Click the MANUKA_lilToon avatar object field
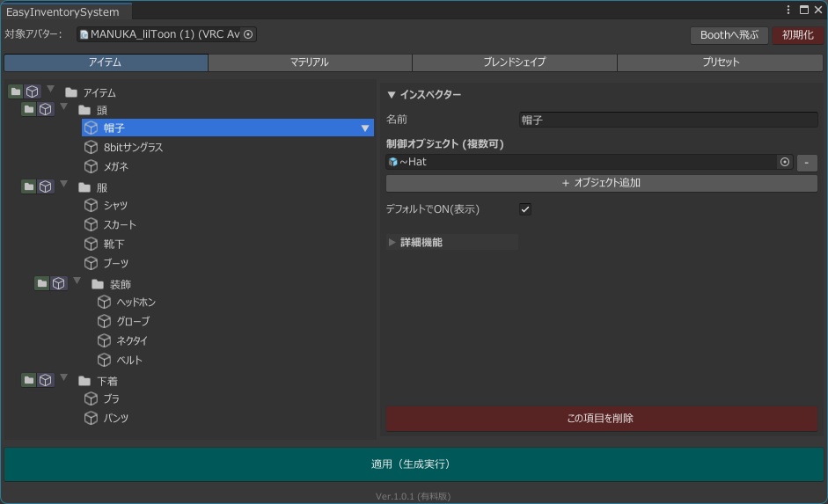 click(167, 34)
